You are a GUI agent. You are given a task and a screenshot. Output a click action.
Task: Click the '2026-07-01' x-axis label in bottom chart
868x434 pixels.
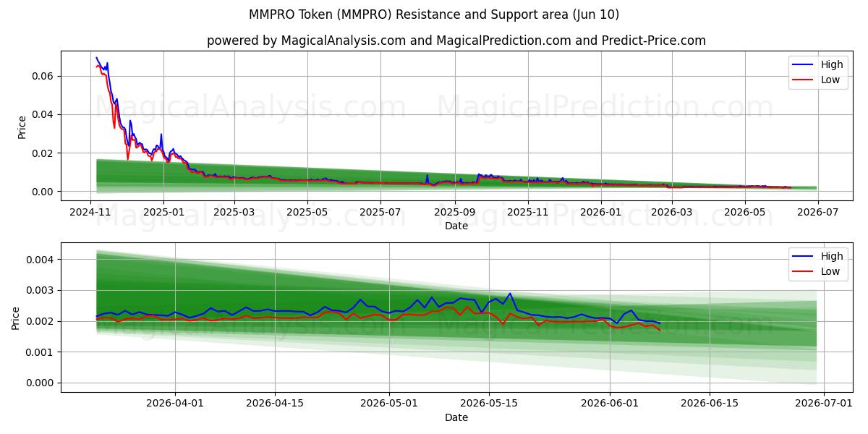[x=825, y=404]
